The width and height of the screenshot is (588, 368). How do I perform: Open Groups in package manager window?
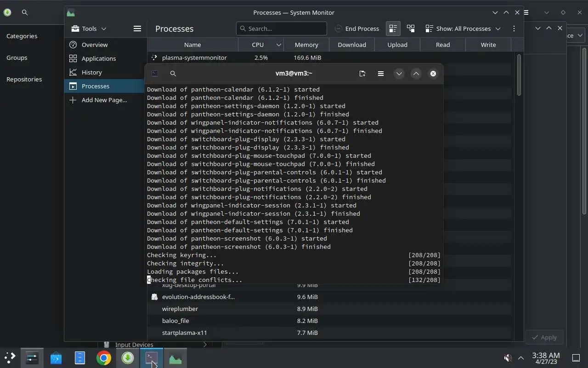tap(17, 57)
